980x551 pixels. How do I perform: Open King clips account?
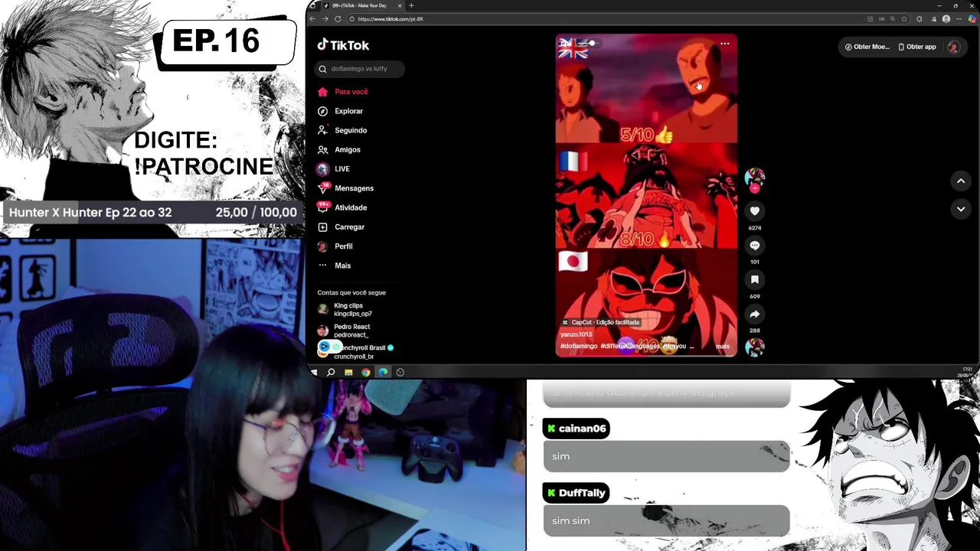345,309
